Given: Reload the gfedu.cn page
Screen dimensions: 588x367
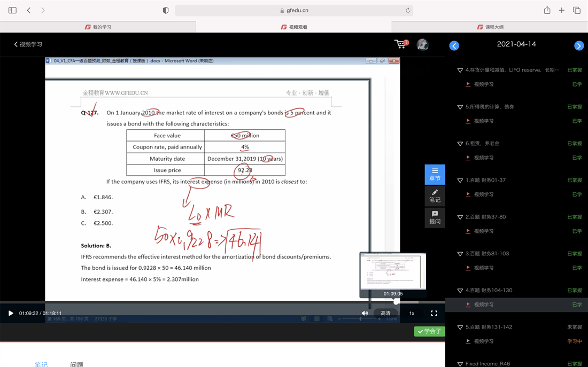Looking at the screenshot, I should (x=408, y=11).
